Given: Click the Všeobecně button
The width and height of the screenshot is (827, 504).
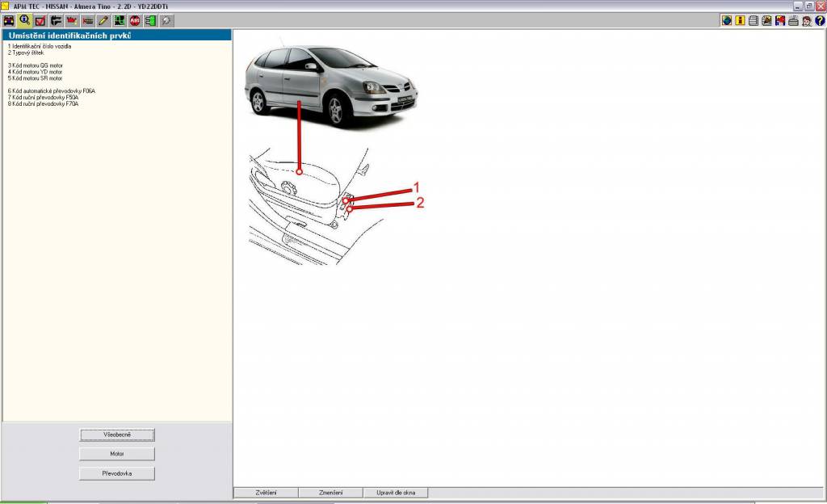Looking at the screenshot, I should (x=117, y=435).
